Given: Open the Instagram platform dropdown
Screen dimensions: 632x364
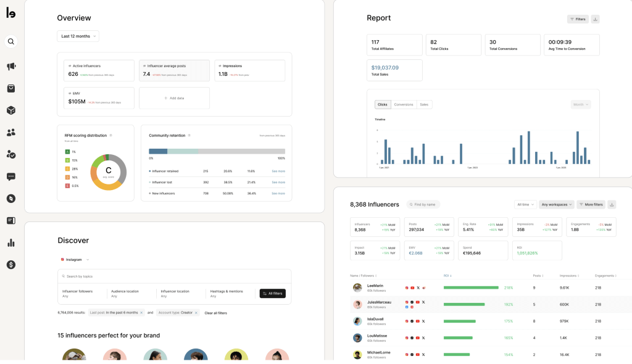Looking at the screenshot, I should 75,260.
